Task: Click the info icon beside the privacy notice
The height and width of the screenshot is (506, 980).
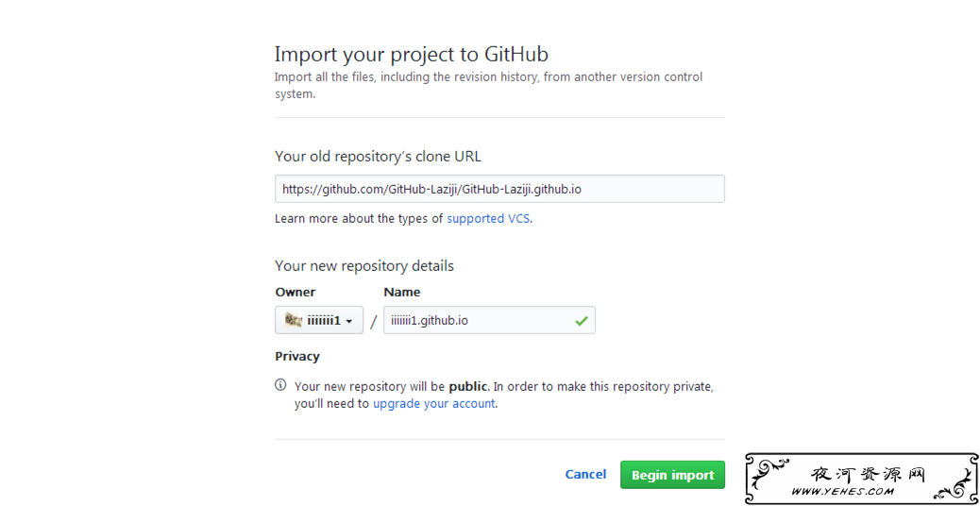Action: click(280, 385)
